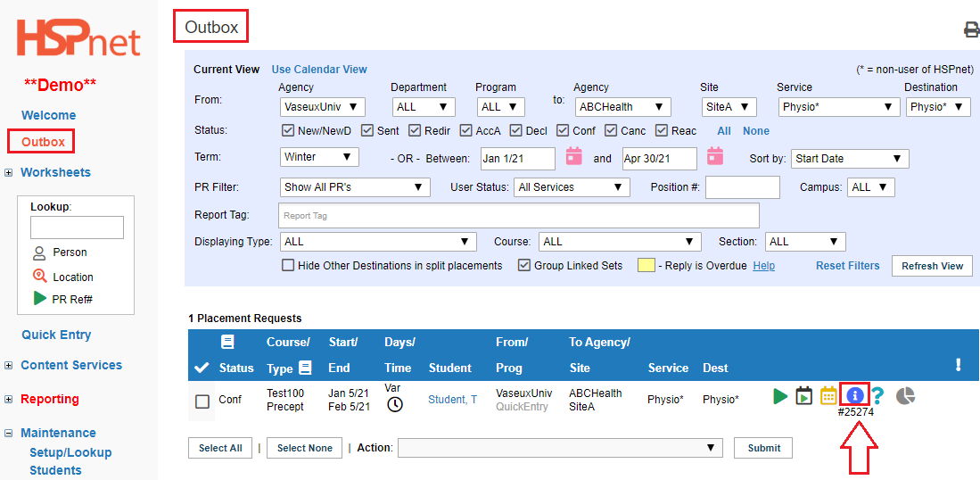Click the Person lookup icon
The width and height of the screenshot is (980, 480).
40,252
